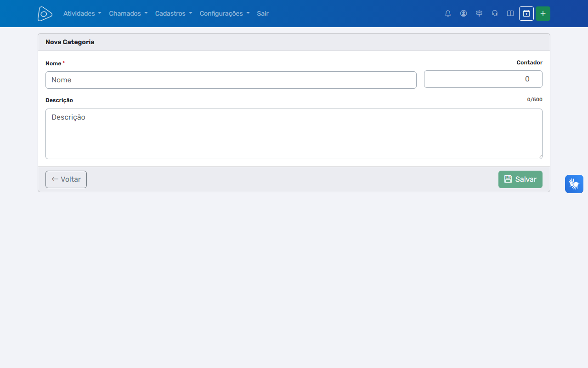Go back with the Voltar button
Image resolution: width=588 pixels, height=368 pixels.
[66, 179]
